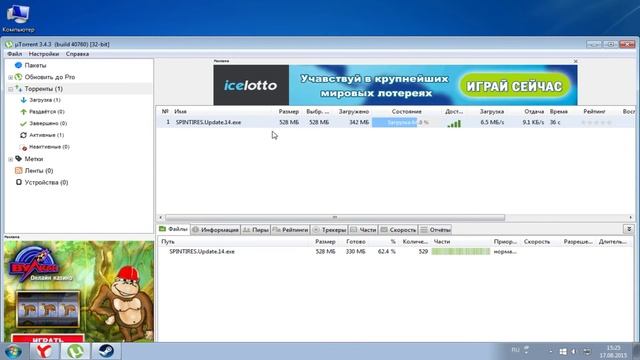Click the uTorrent taskbar icon

(75, 351)
